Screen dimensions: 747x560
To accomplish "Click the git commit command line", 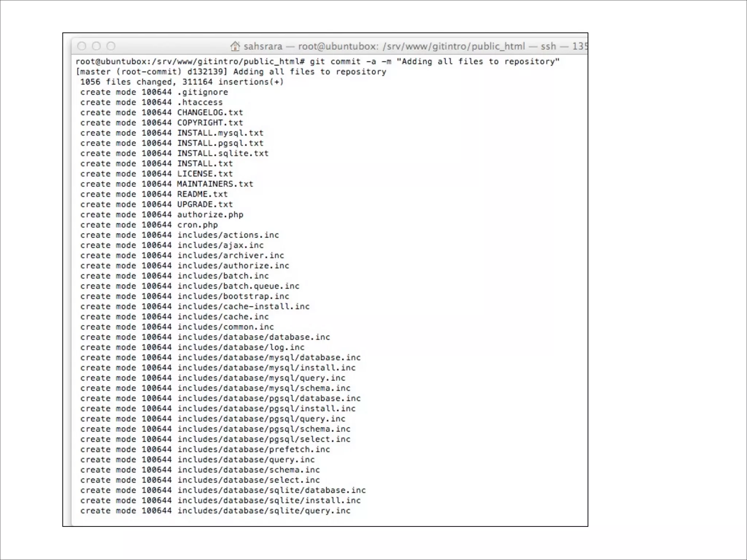I will point(317,62).
